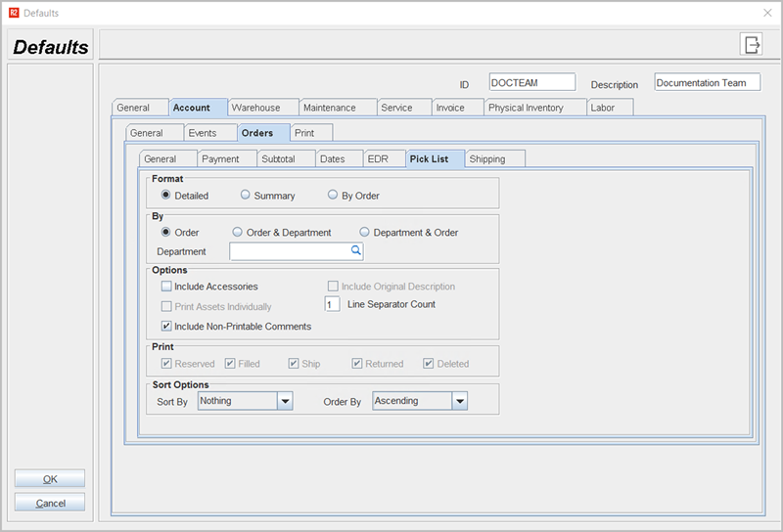Open the EDR tab
783x532 pixels.
coord(378,158)
